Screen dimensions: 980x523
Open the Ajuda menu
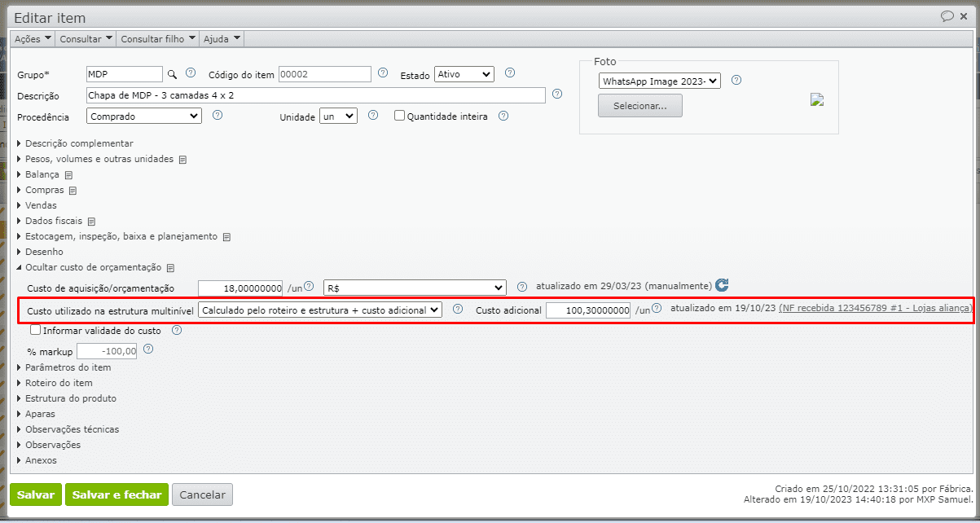tap(222, 38)
